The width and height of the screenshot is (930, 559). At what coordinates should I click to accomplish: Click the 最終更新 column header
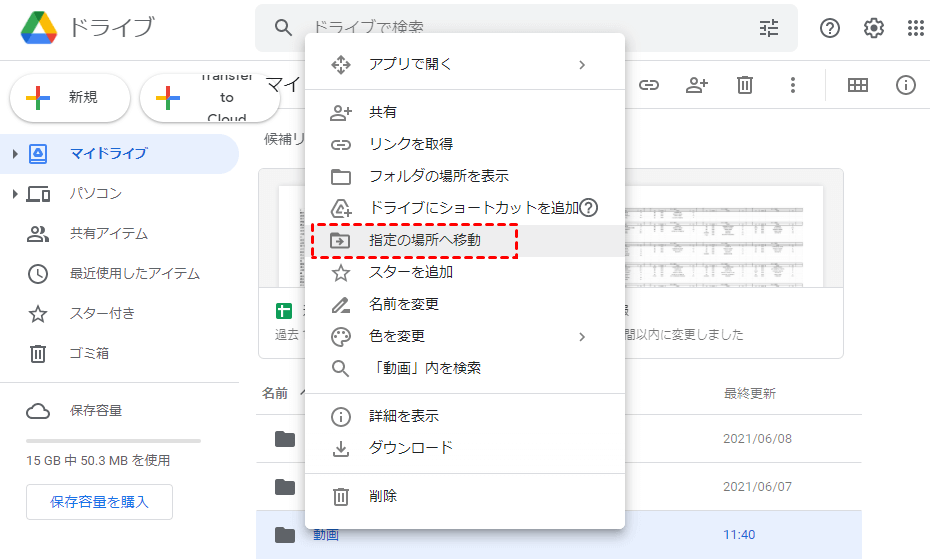(750, 393)
